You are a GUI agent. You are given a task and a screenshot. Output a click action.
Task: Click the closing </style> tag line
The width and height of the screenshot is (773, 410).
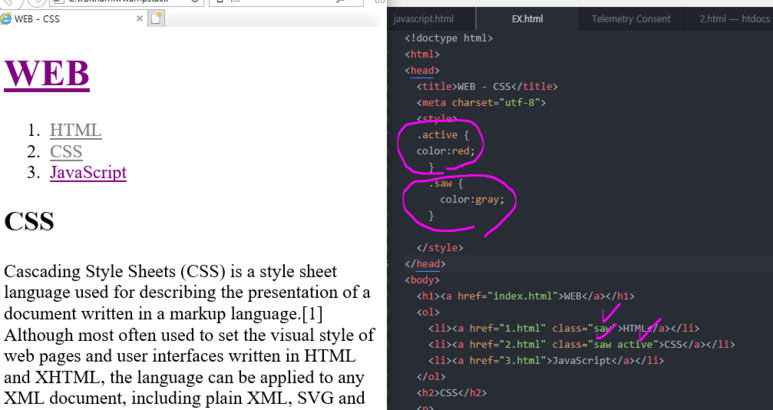(440, 248)
